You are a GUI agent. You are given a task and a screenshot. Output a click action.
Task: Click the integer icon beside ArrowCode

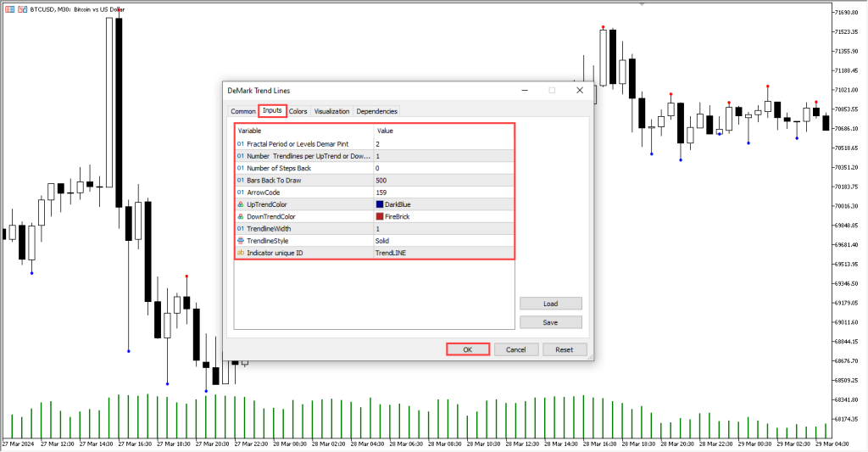click(x=241, y=193)
